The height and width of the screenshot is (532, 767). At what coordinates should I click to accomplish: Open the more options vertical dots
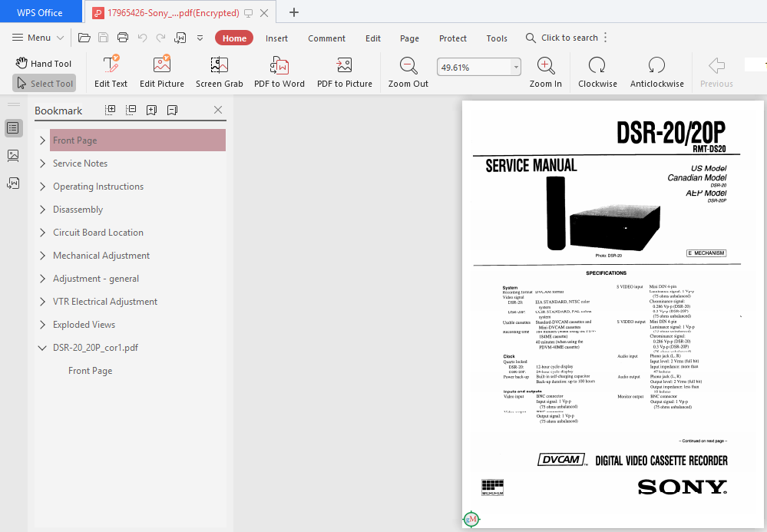(x=606, y=38)
